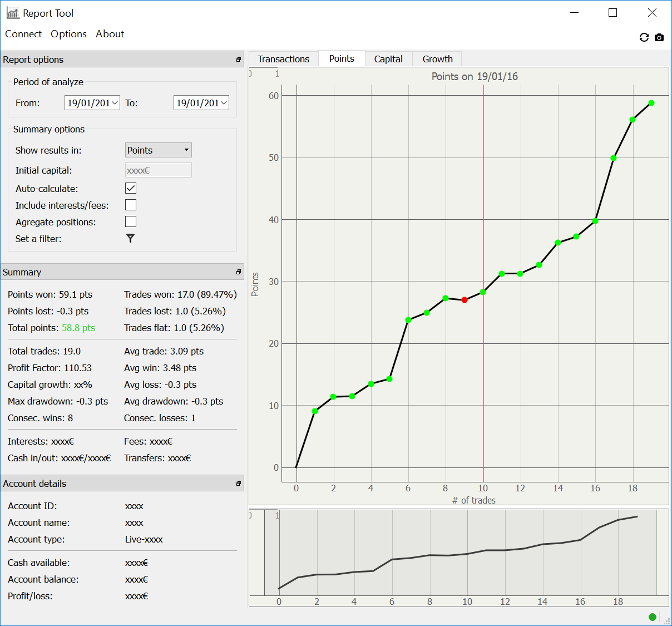The height and width of the screenshot is (626, 672).
Task: Click the camera screenshot icon
Action: tap(659, 37)
